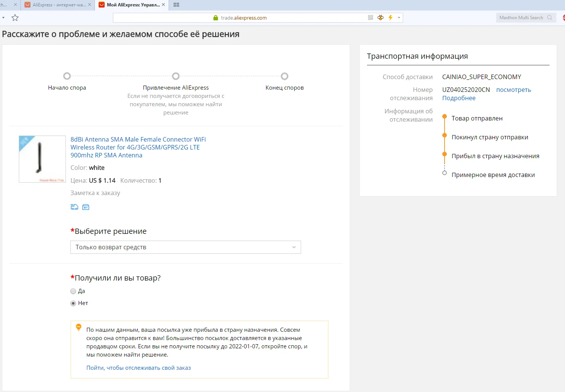Click the 'Товар отправлен' tracking status
The width and height of the screenshot is (565, 392).
click(x=477, y=118)
